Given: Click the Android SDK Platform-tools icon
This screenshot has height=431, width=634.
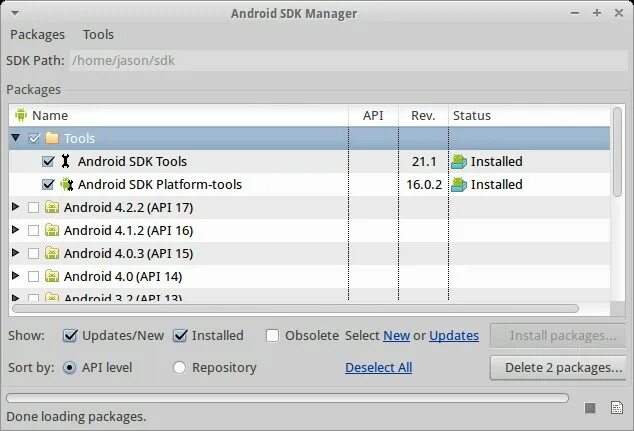Looking at the screenshot, I should coord(66,184).
